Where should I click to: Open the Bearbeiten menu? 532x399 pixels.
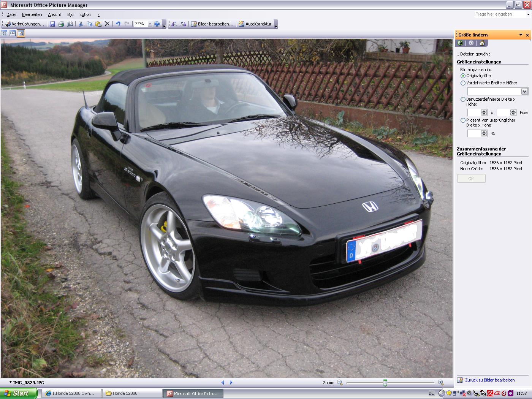click(32, 14)
